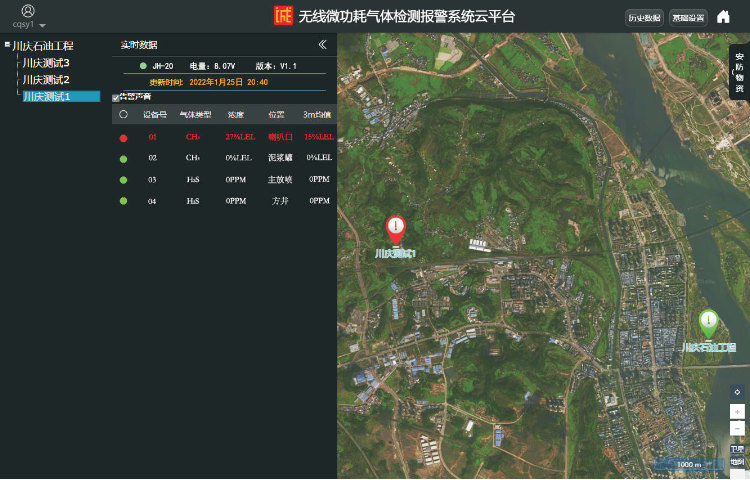Image resolution: width=750 pixels, height=480 pixels.
Task: Switch to the map layer below 卫星
Action: click(737, 462)
